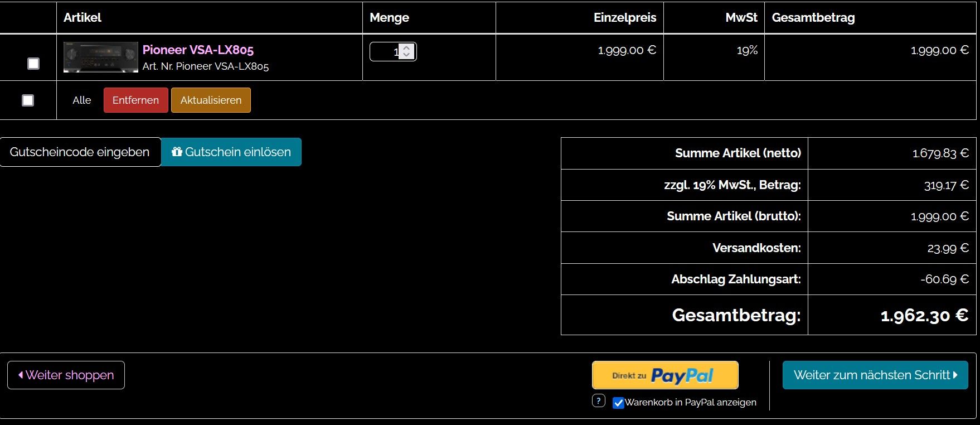980x425 pixels.
Task: Click the bold 'Gesamtbetrag:' summary label
Action: pyautogui.click(x=736, y=315)
